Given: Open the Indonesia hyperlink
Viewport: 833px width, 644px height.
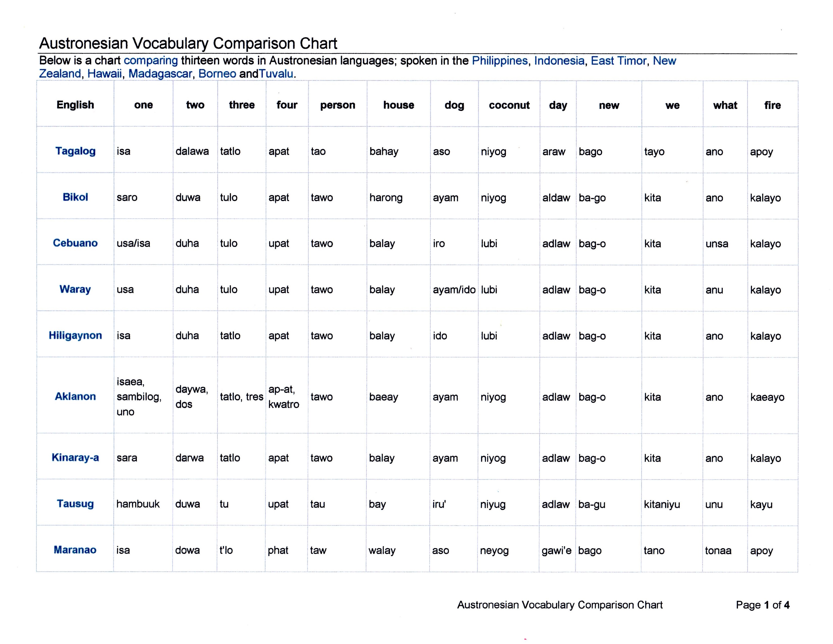Looking at the screenshot, I should point(559,61).
